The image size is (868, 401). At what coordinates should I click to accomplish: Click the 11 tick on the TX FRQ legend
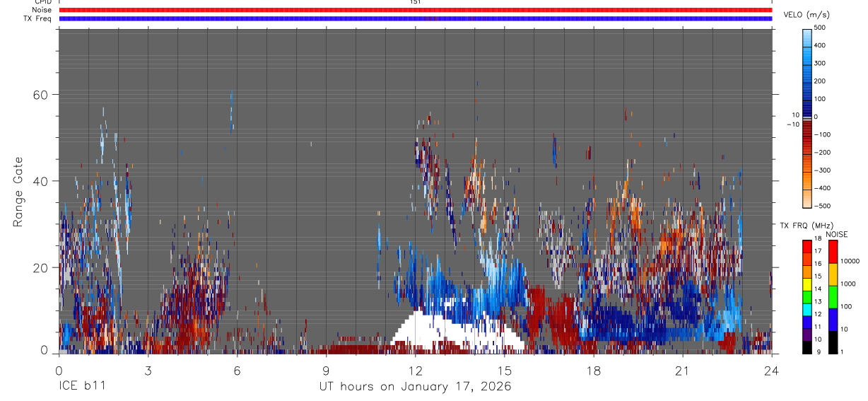click(817, 327)
